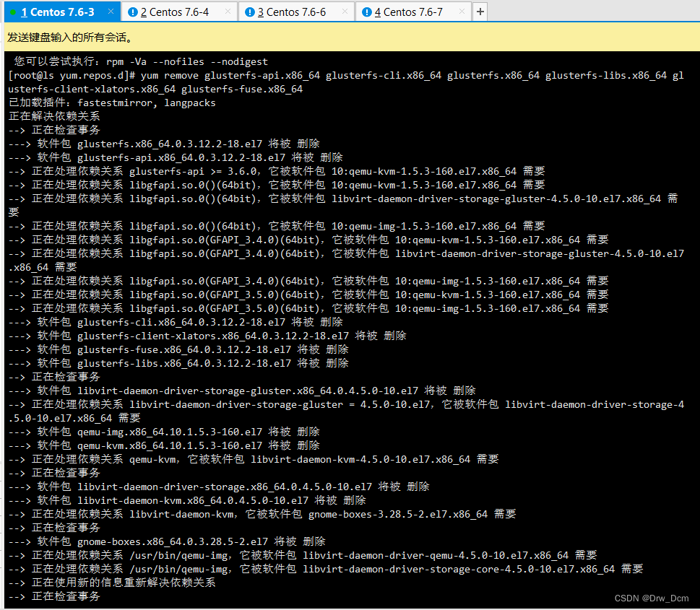The height and width of the screenshot is (610, 700).
Task: Click the 'yum remove glusterfs-api.x86_64' command line
Action: [346, 82]
